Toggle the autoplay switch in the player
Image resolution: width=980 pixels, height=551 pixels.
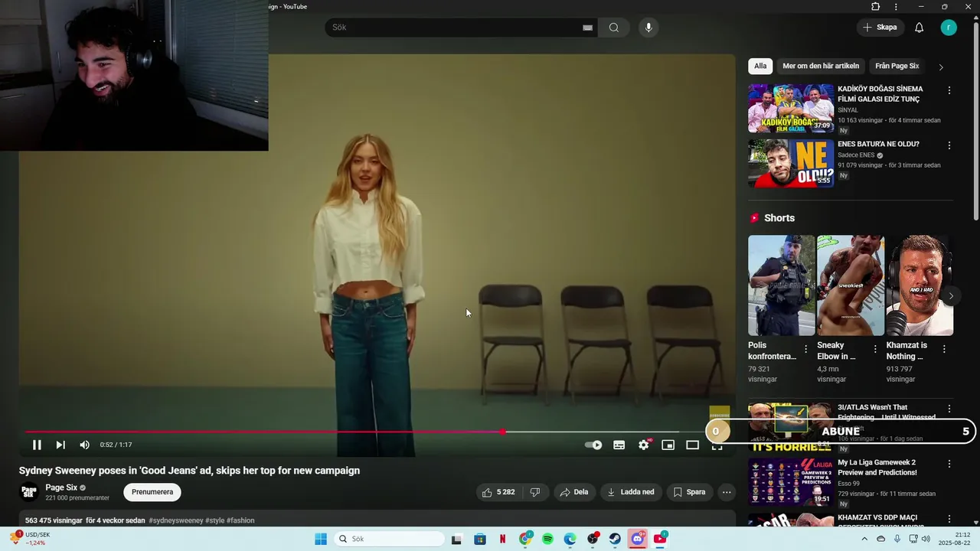point(593,445)
